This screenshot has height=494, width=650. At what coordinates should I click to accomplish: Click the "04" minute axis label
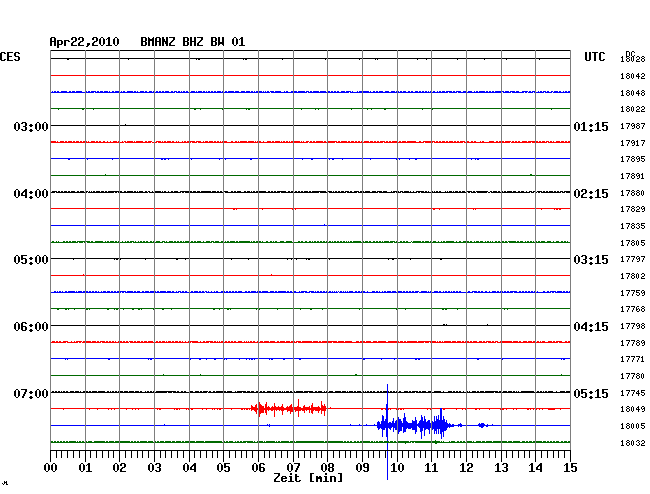pyautogui.click(x=189, y=468)
